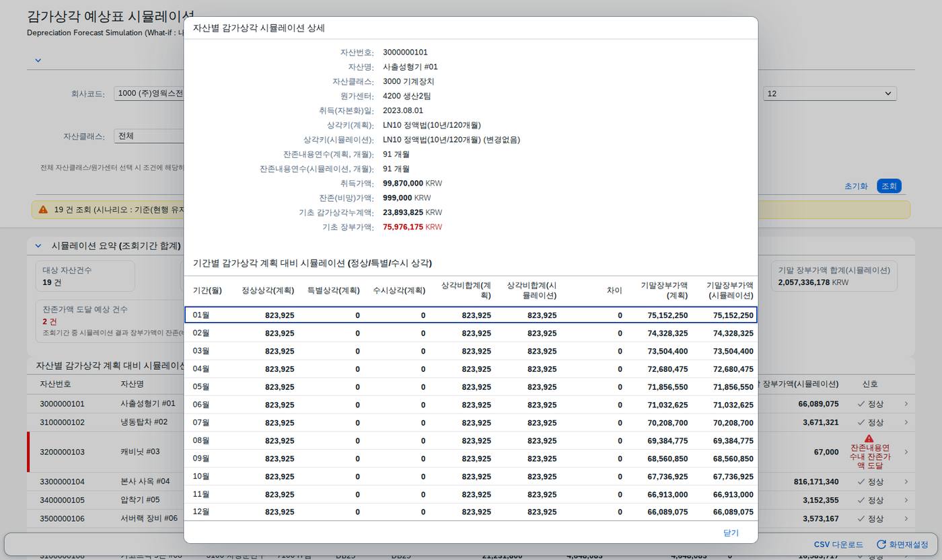Click the 수시상각(계획) column header
The width and height of the screenshot is (942, 560).
point(399,290)
